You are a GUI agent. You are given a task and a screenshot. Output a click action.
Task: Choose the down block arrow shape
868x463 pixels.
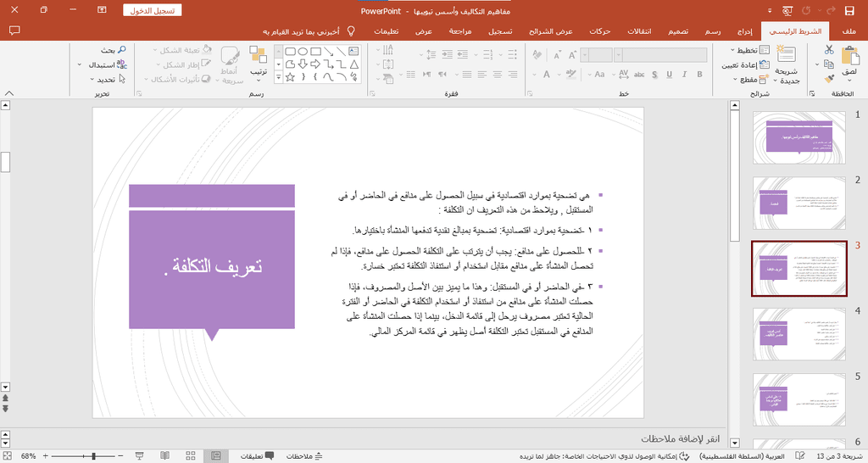click(x=303, y=64)
